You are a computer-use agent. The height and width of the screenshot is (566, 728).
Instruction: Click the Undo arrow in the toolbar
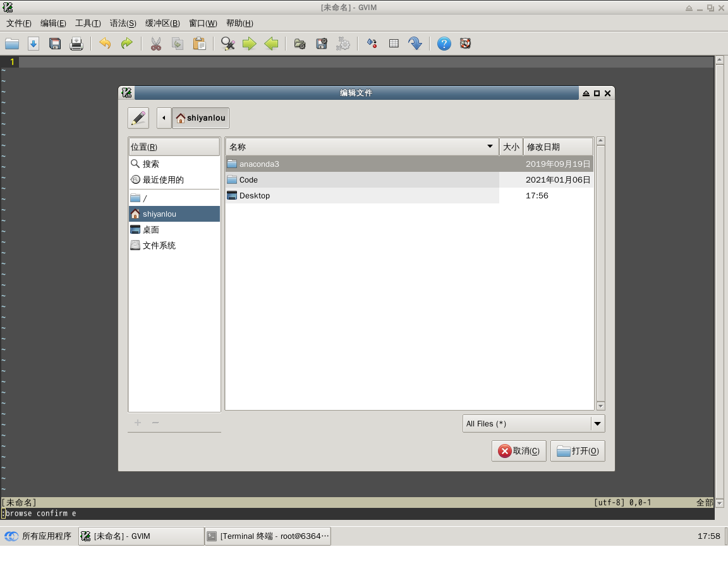[x=105, y=44]
